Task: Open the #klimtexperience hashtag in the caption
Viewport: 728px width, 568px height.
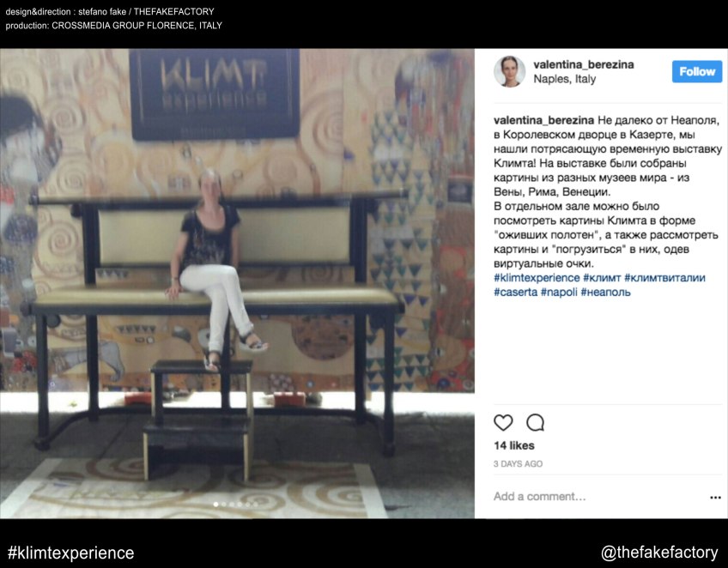Action: [x=537, y=277]
